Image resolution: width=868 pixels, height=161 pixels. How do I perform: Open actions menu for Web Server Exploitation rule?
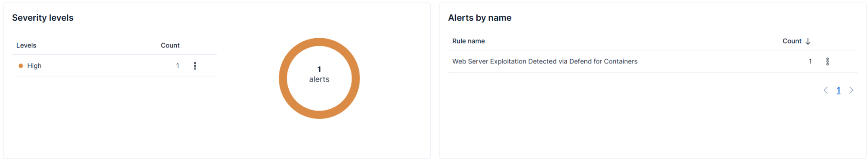pyautogui.click(x=827, y=62)
